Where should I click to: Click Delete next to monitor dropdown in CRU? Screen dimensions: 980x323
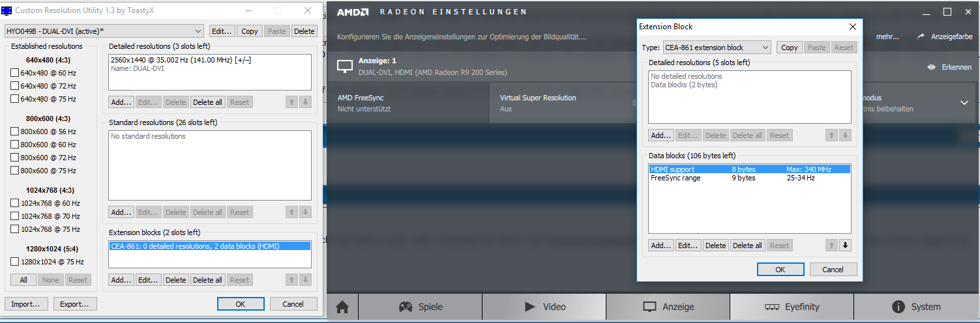pos(304,31)
